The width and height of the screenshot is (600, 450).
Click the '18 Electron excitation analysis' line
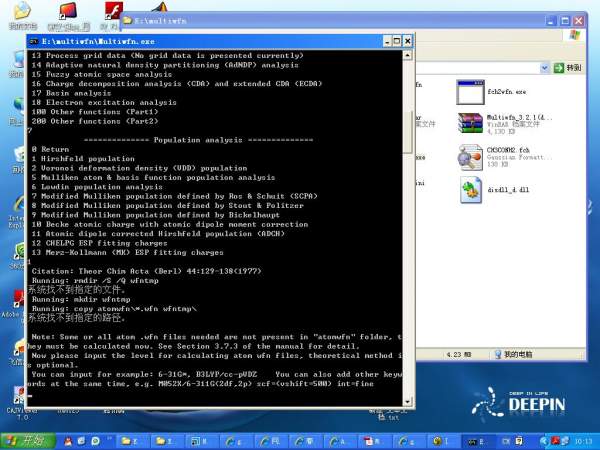click(x=104, y=103)
